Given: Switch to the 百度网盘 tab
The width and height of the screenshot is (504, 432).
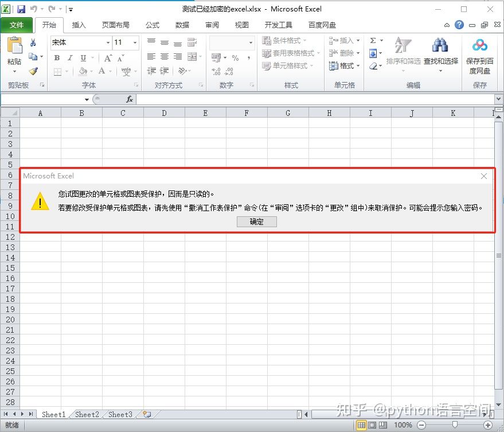Looking at the screenshot, I should coord(322,25).
